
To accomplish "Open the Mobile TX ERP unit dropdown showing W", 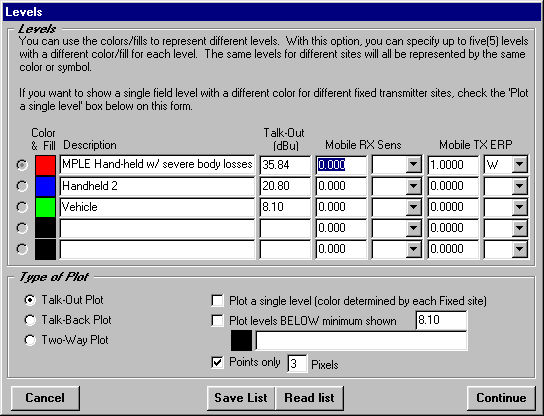I will click(519, 165).
